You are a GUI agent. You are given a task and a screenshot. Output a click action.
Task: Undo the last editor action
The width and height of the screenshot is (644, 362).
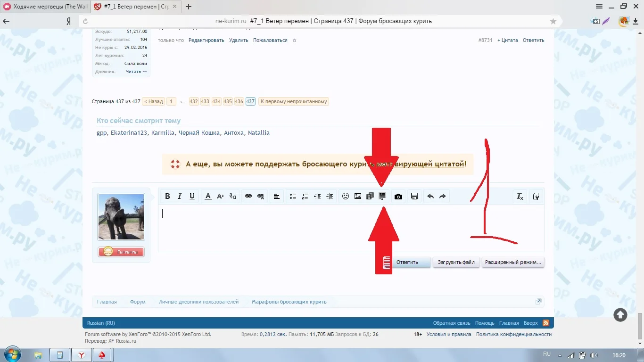click(x=430, y=197)
